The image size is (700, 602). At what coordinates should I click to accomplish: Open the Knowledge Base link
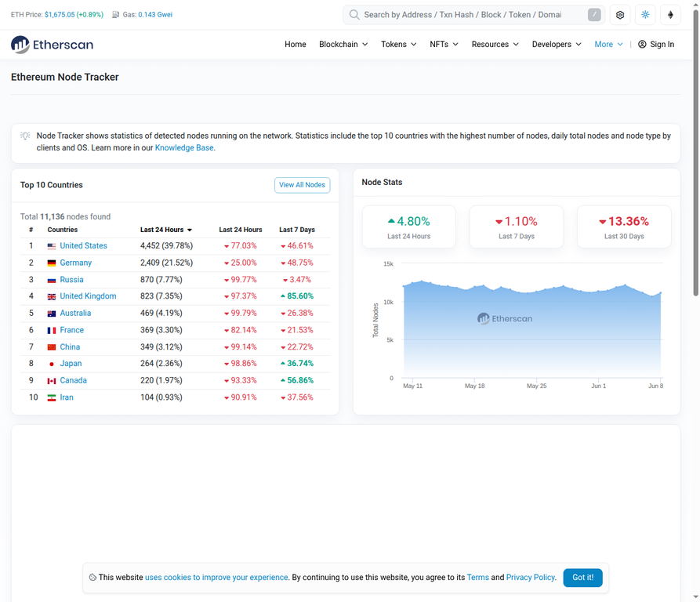click(x=184, y=147)
